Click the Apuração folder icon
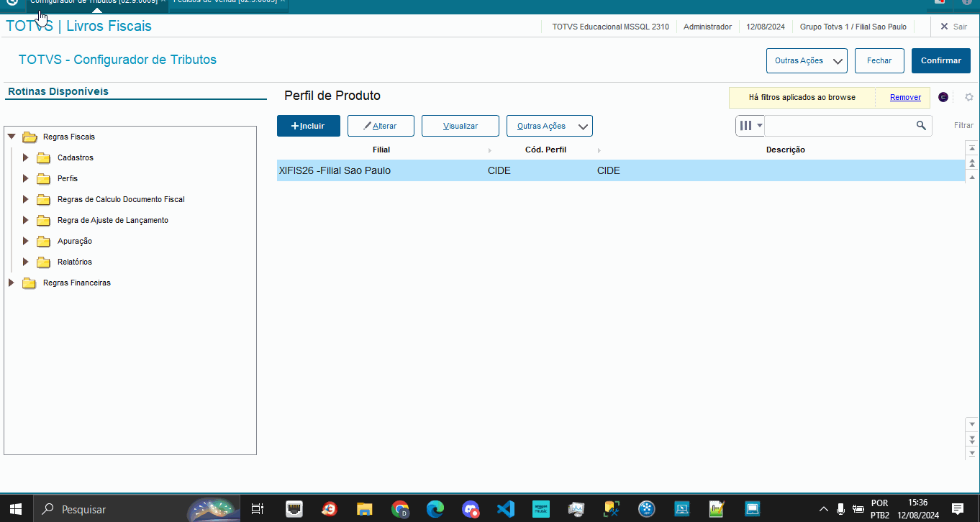Viewport: 980px width, 522px height. coord(44,241)
